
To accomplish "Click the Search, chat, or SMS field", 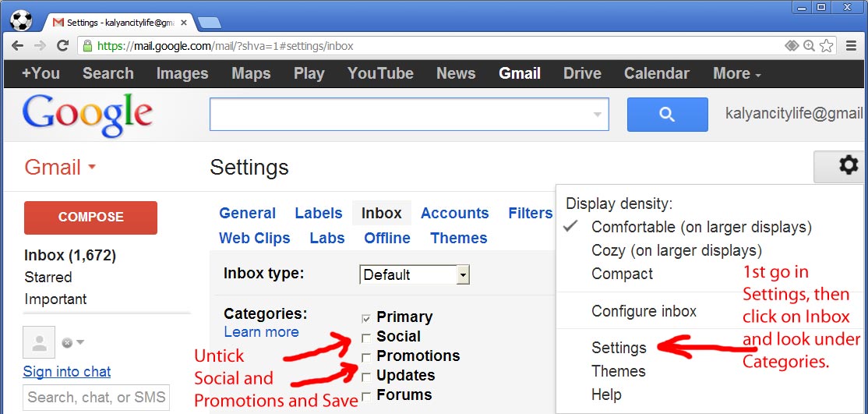I will coord(97,398).
